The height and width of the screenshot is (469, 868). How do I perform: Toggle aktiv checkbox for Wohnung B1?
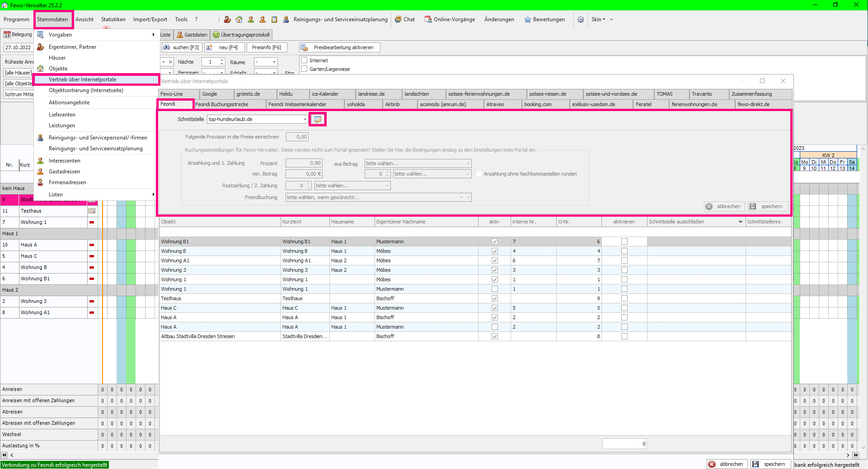(495, 241)
